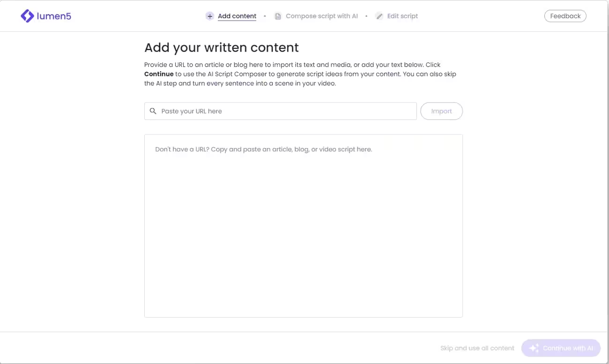Click the pencil icon for Edit script
This screenshot has height=364, width=609.
[379, 16]
